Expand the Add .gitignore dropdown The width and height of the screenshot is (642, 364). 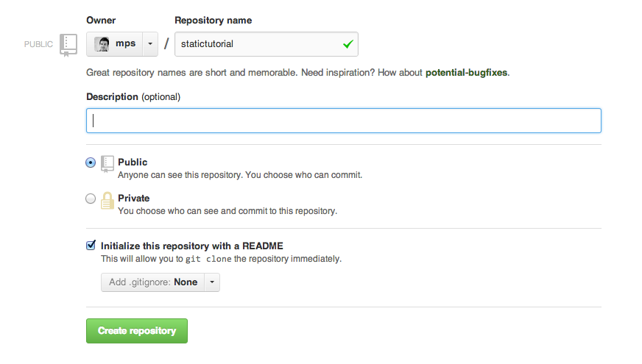tap(211, 282)
